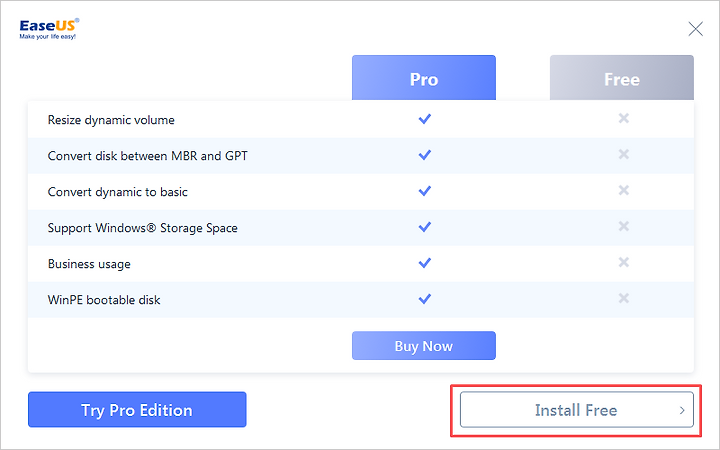Image resolution: width=720 pixels, height=450 pixels.
Task: Click Free cross for WinPE bootable disk
Action: click(624, 298)
